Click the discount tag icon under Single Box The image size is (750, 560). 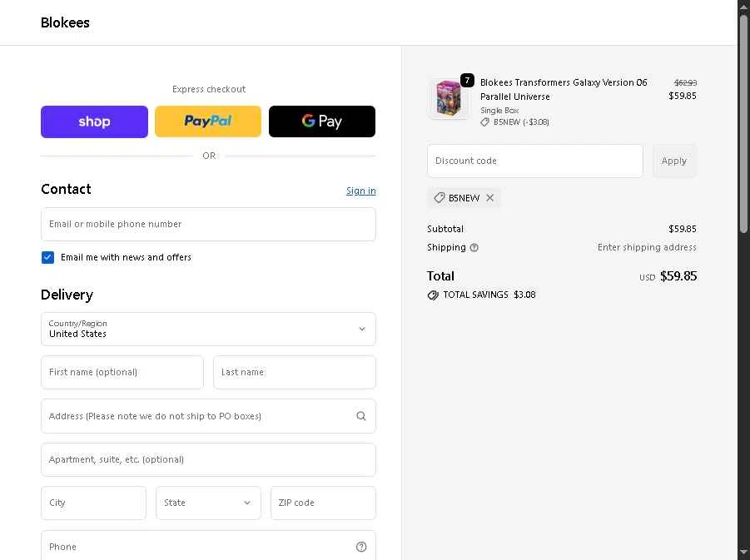[x=484, y=122]
